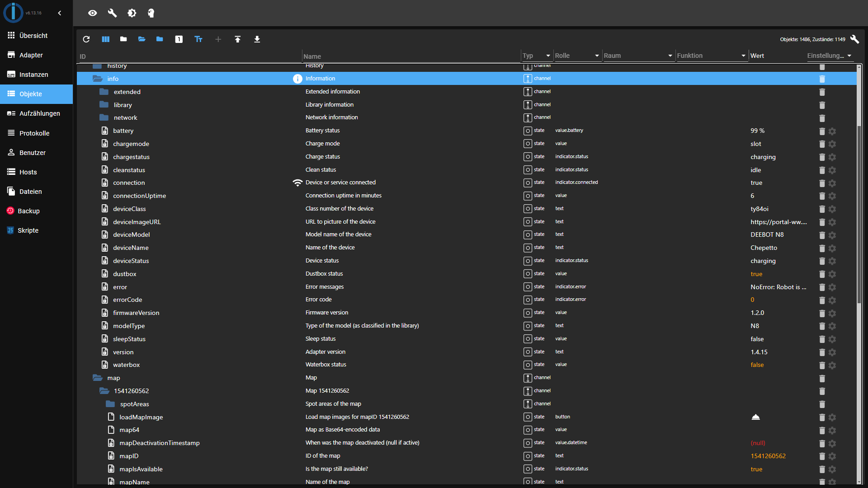The width and height of the screenshot is (868, 488).
Task: Select the sleepStatus row
Action: click(467, 339)
